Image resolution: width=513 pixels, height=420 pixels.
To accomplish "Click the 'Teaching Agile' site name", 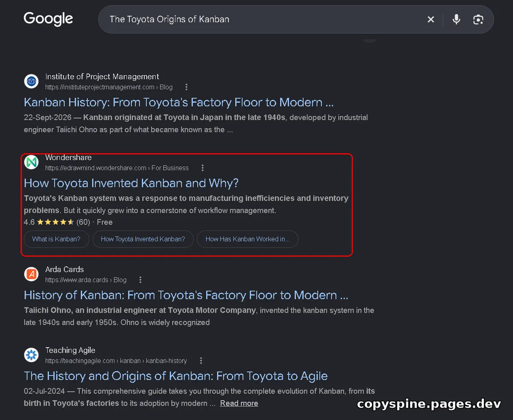I will click(71, 351).
